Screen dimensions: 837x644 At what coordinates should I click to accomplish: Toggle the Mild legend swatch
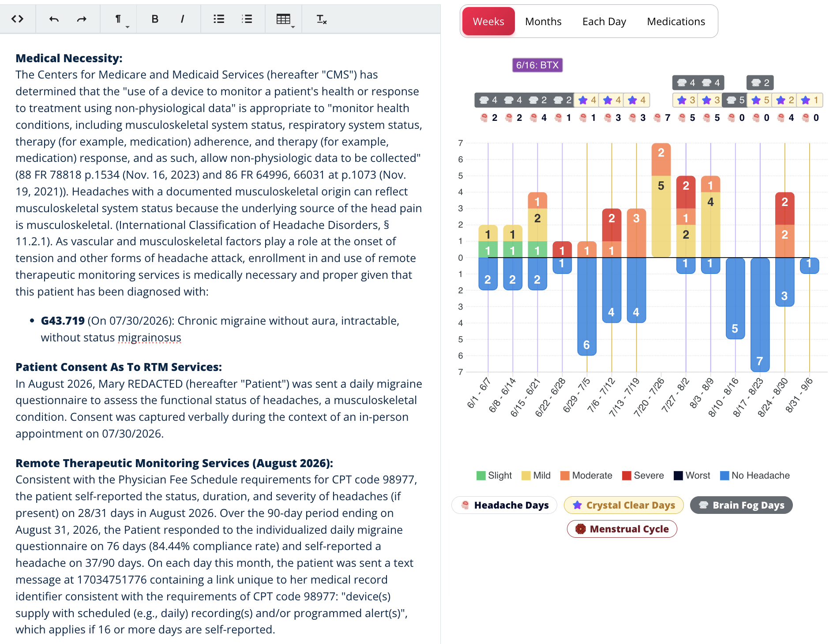coord(526,476)
